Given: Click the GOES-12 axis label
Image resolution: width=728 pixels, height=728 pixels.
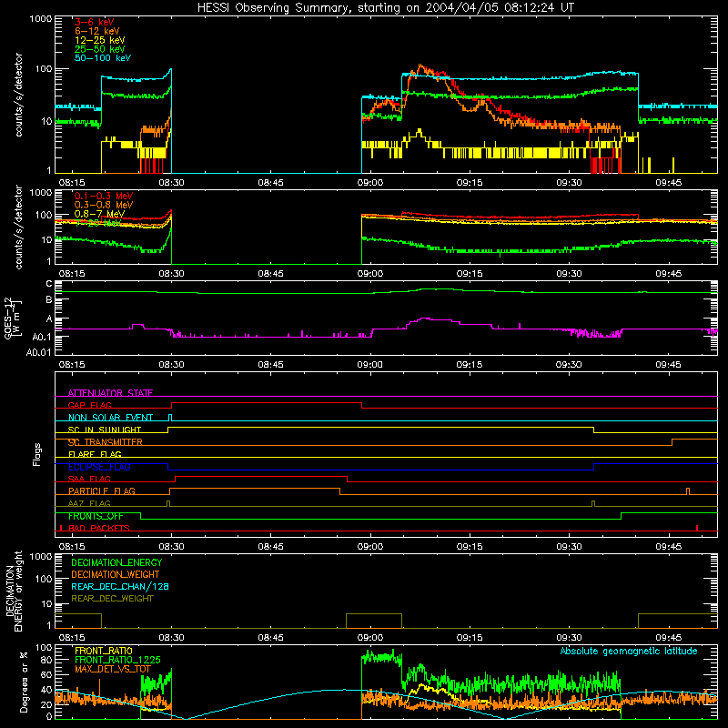Looking at the screenshot, I should [x=12, y=318].
